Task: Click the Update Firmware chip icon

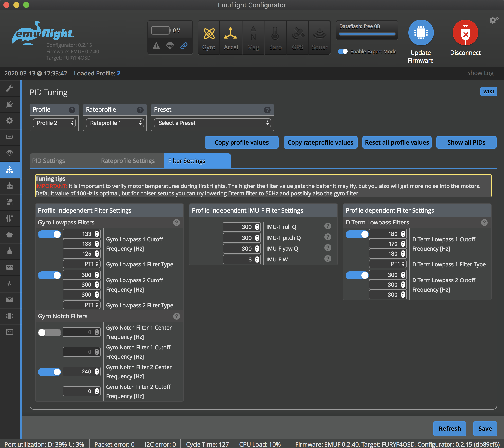Action: tap(421, 33)
